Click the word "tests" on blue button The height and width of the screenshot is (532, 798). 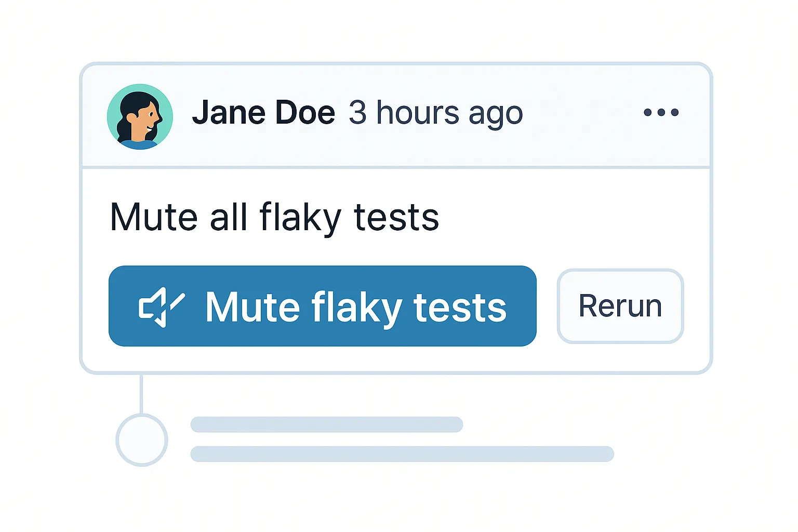click(x=460, y=307)
